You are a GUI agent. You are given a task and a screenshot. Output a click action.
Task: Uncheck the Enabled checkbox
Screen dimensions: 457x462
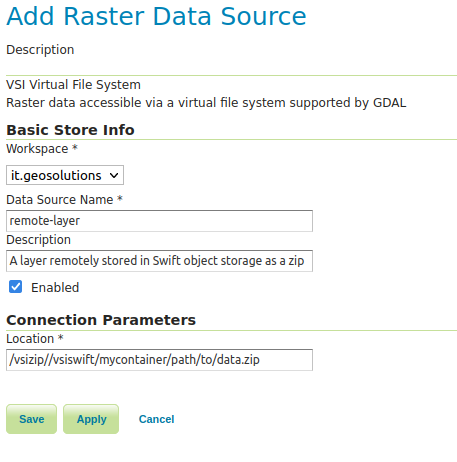[x=15, y=287]
